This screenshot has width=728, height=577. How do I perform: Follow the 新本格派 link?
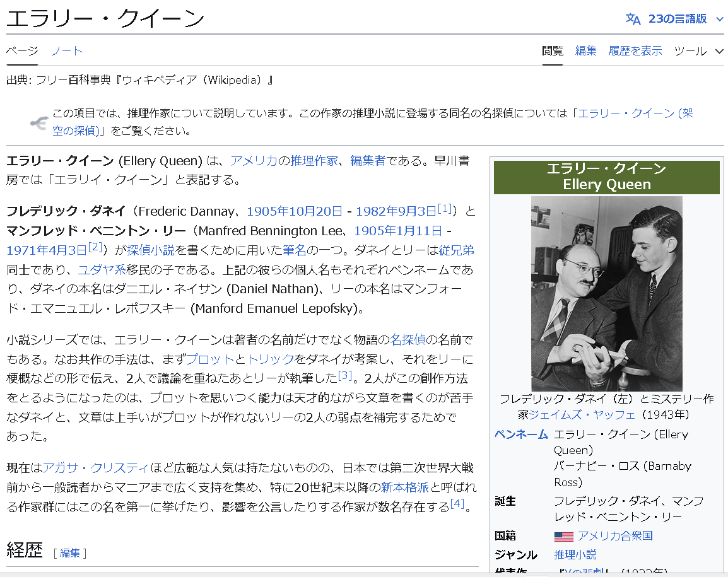click(405, 487)
